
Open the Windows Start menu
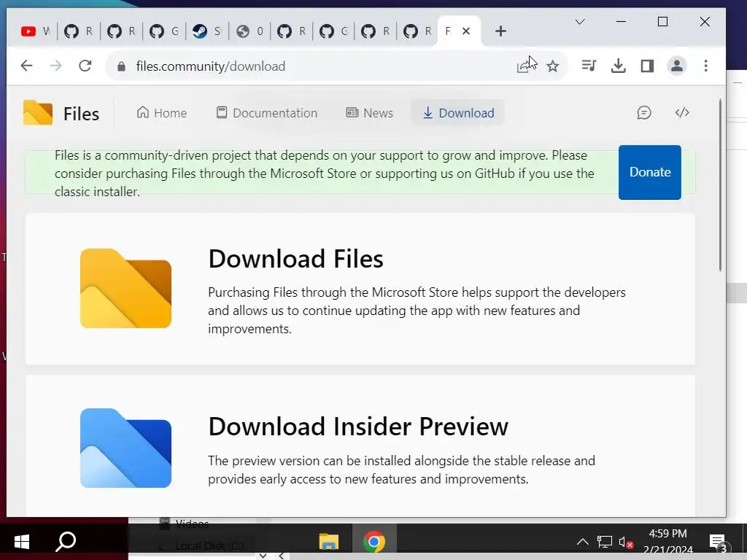(x=22, y=542)
